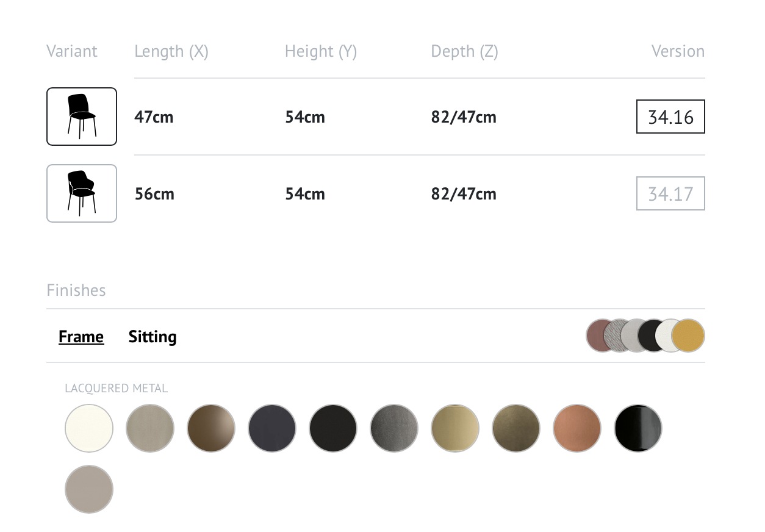Image resolution: width=765 pixels, height=532 pixels.
Task: Select the armchair variant icon
Action: [82, 193]
